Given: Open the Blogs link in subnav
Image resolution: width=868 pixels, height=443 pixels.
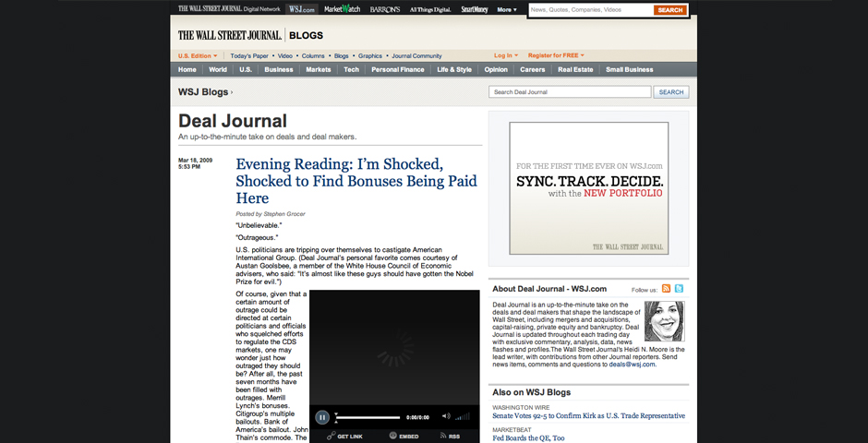Looking at the screenshot, I should point(342,56).
